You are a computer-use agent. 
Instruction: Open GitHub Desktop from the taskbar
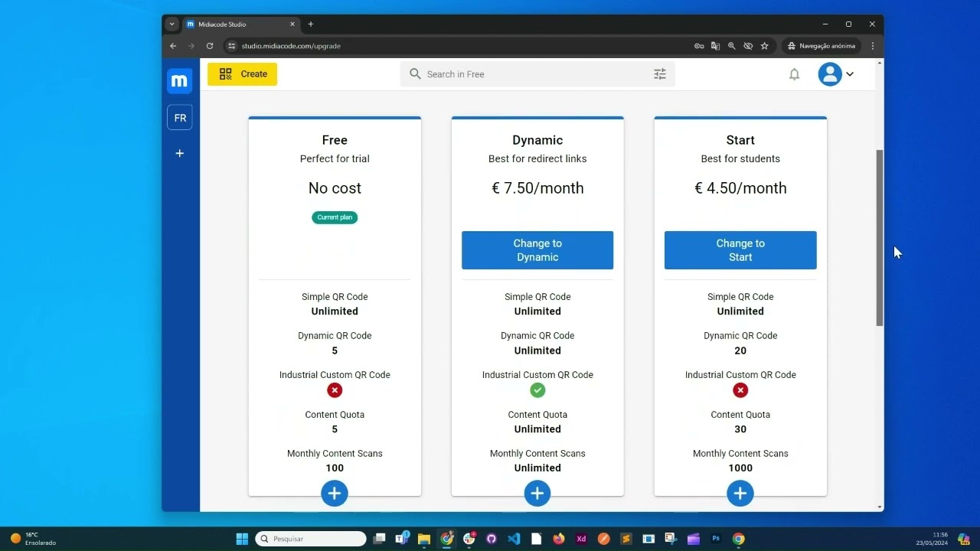(x=492, y=539)
